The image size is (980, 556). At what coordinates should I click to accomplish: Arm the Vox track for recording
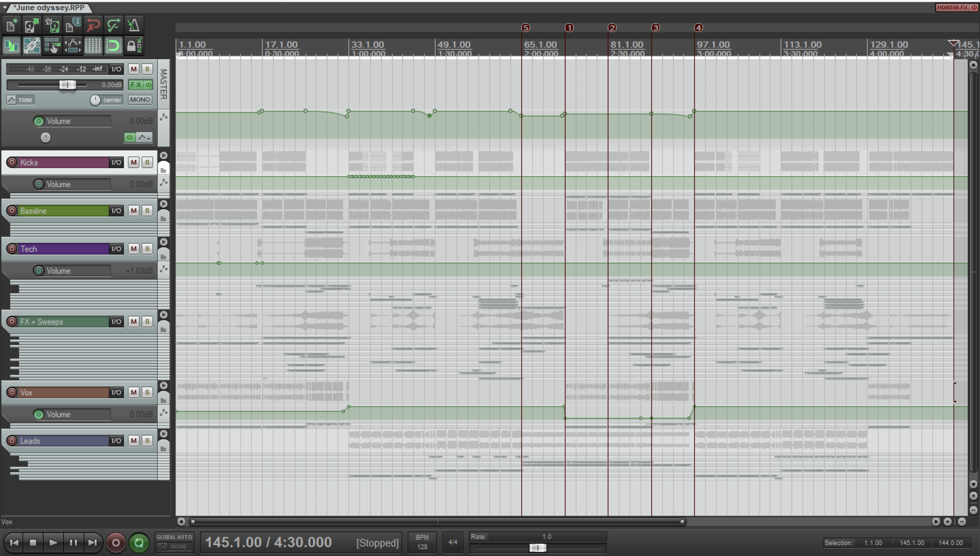pyautogui.click(x=12, y=392)
